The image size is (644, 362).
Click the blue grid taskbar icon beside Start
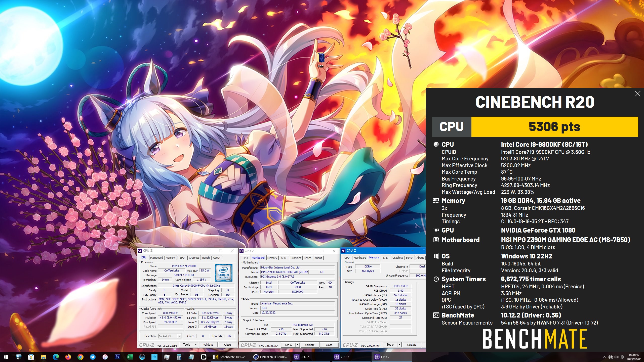point(19,357)
